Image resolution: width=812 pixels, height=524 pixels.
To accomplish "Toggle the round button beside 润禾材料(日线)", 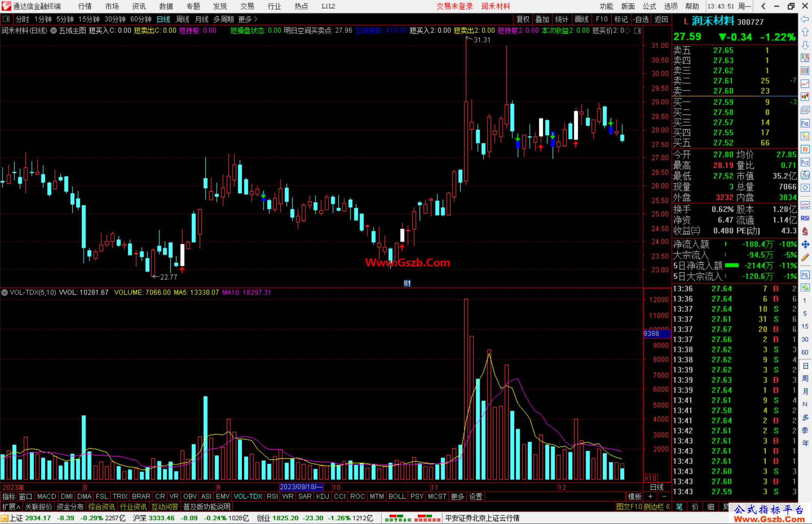I will pos(54,30).
